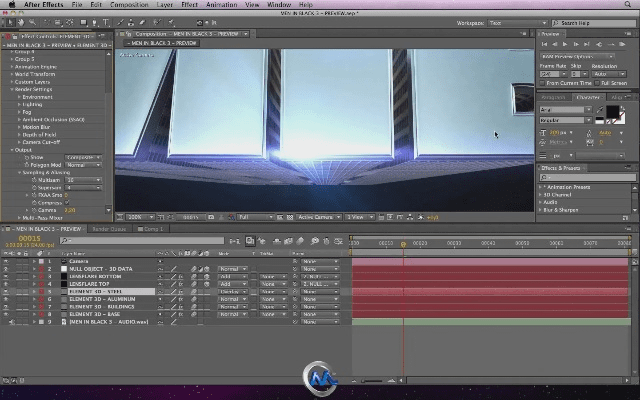Enable the From Current Time checkbox
Screen dimensions: 640x400
click(543, 83)
